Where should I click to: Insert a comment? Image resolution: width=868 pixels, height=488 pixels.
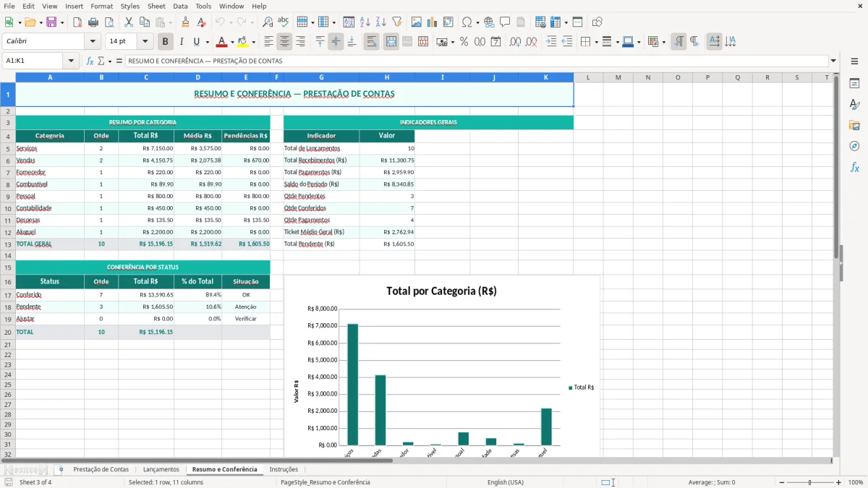pyautogui.click(x=505, y=22)
